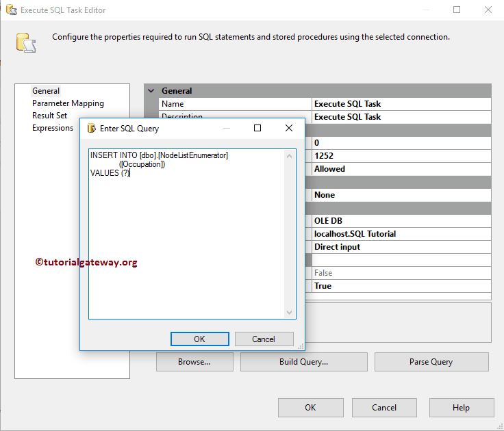Click the Enter SQL Query dialog title icon

pyautogui.click(x=91, y=128)
